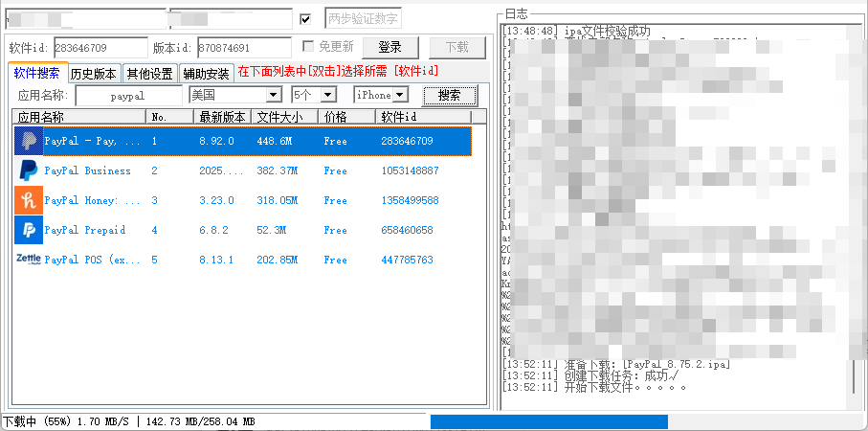Click the 登录 button
This screenshot has height=431, width=868.
[x=389, y=47]
